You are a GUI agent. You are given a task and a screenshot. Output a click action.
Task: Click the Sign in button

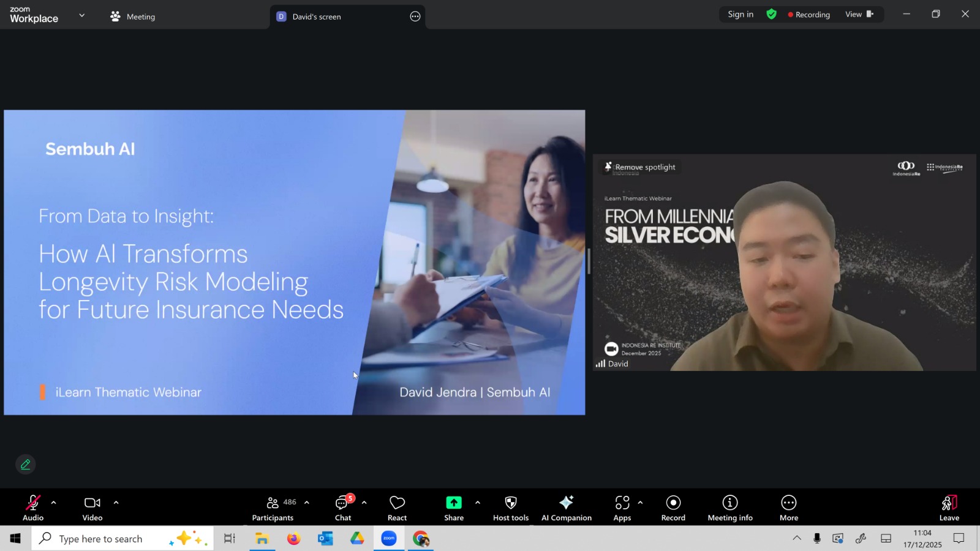741,15
